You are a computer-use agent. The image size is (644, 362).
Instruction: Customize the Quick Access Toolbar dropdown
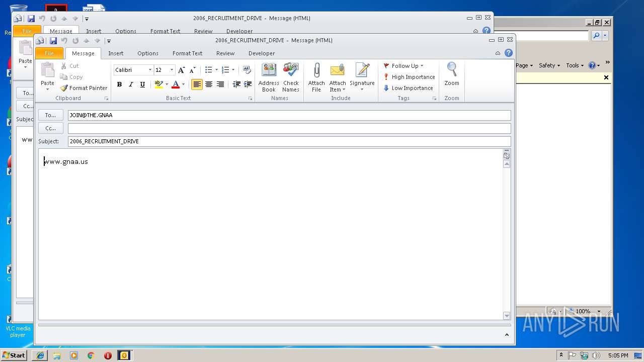(x=109, y=41)
